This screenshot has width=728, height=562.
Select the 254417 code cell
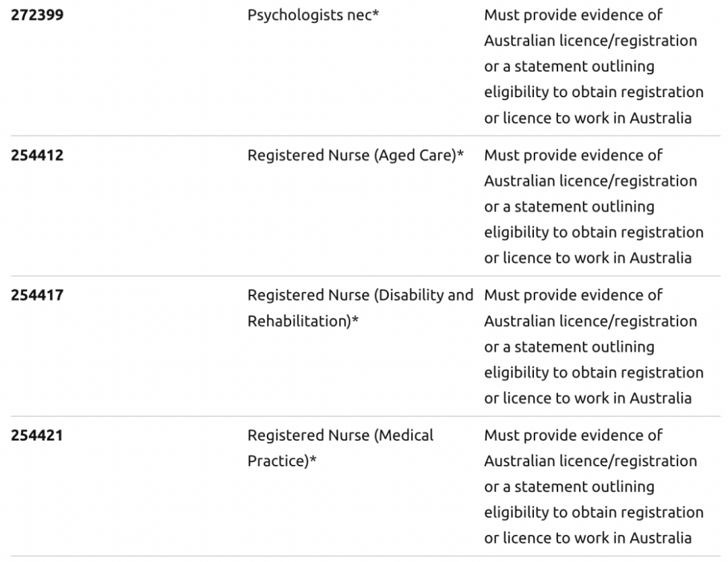pyautogui.click(x=38, y=296)
